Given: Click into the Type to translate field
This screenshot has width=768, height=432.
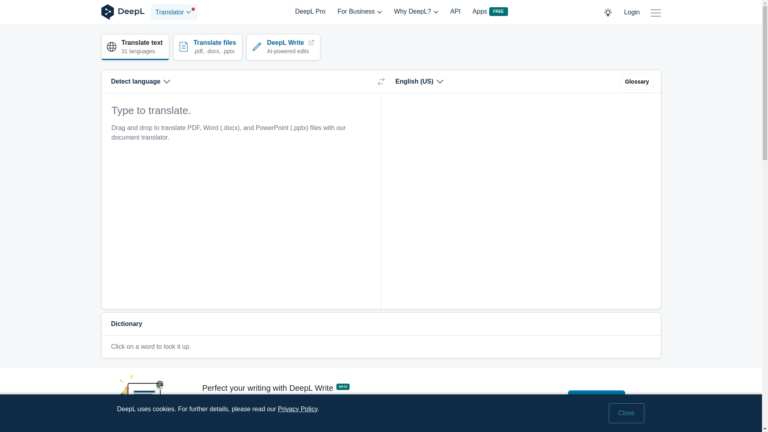Looking at the screenshot, I should pos(241,201).
